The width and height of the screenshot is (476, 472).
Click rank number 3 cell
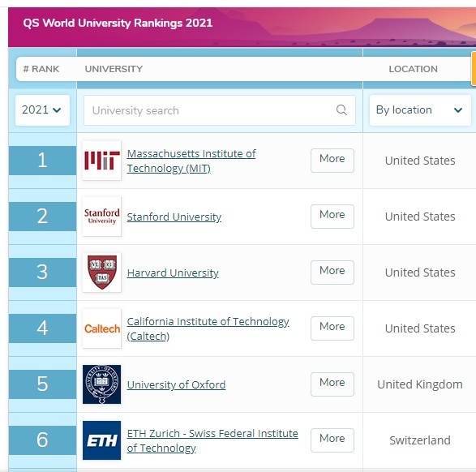(42, 272)
